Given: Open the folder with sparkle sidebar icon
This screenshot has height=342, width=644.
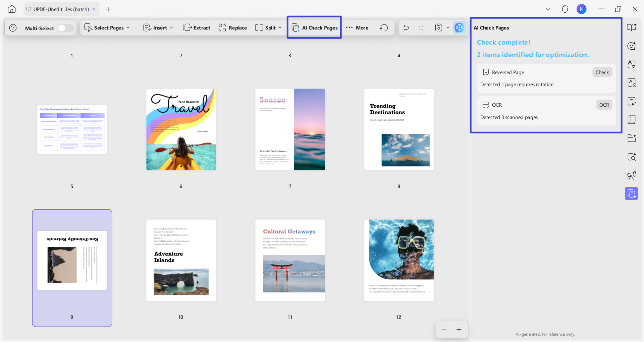Looking at the screenshot, I should point(632,138).
